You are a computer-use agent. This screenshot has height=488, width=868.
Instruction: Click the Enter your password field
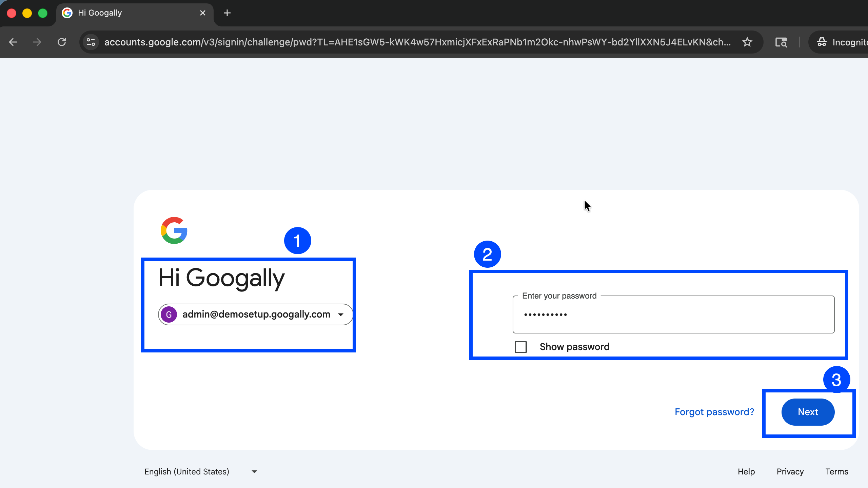click(673, 314)
